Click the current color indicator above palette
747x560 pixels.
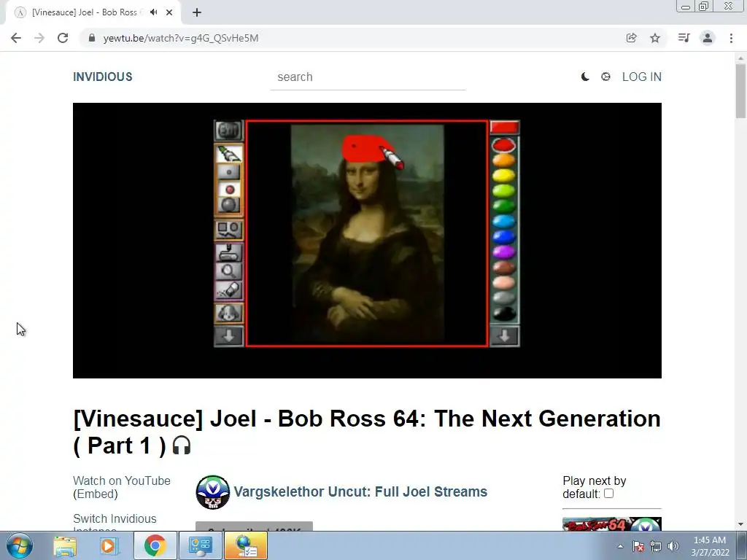click(x=505, y=127)
